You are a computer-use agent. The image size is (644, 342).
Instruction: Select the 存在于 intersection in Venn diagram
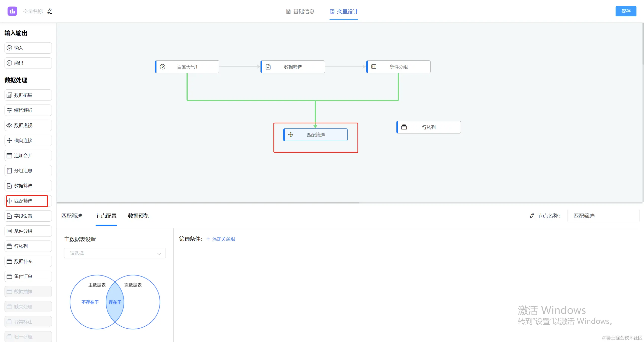[115, 302]
